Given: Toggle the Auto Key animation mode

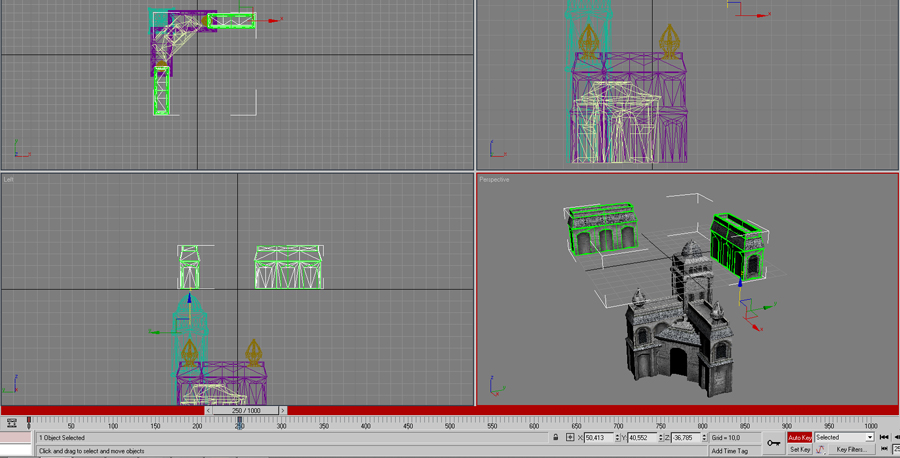Looking at the screenshot, I should (x=799, y=438).
